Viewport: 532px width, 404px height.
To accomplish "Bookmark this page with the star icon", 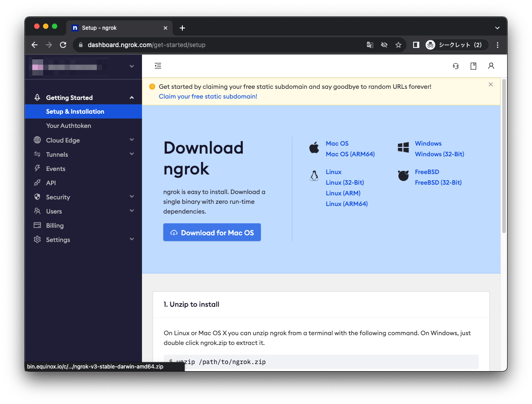I will click(x=398, y=45).
